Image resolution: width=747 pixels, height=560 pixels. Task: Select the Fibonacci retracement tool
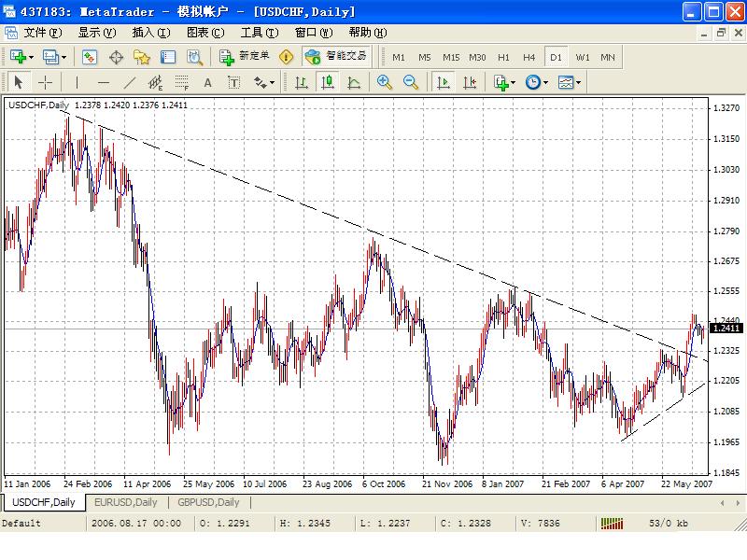[x=182, y=82]
